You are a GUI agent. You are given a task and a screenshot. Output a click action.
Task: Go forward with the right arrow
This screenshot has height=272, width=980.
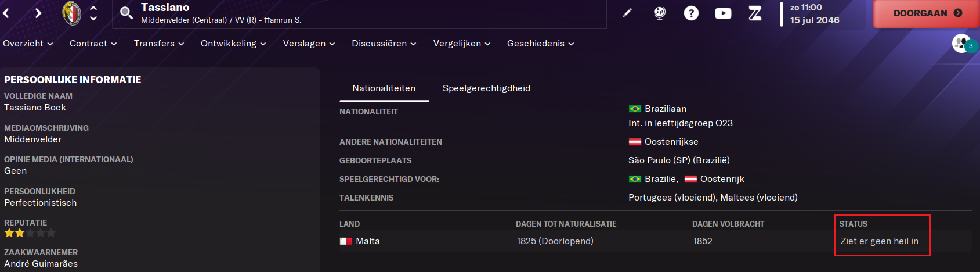[x=38, y=13]
